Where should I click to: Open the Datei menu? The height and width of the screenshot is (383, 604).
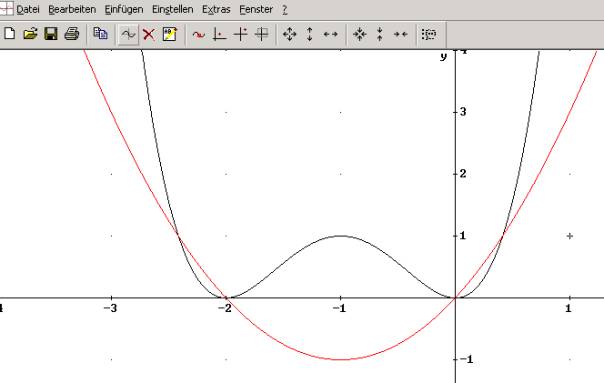(28, 10)
